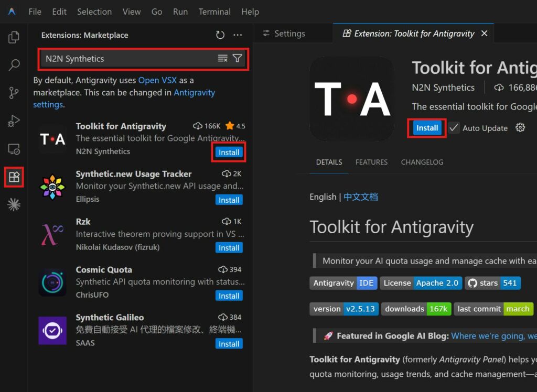Open the extension manage gear menu
Image resolution: width=537 pixels, height=392 pixels.
pos(520,128)
